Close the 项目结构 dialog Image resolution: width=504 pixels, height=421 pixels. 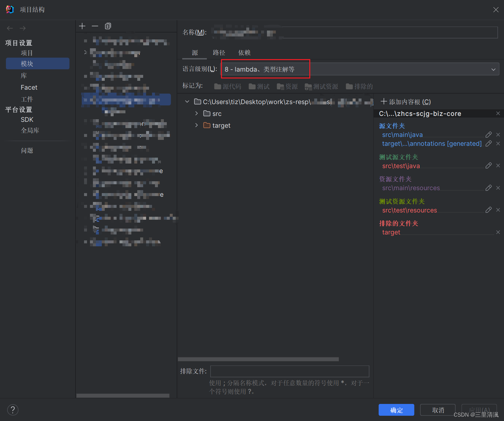pyautogui.click(x=496, y=10)
